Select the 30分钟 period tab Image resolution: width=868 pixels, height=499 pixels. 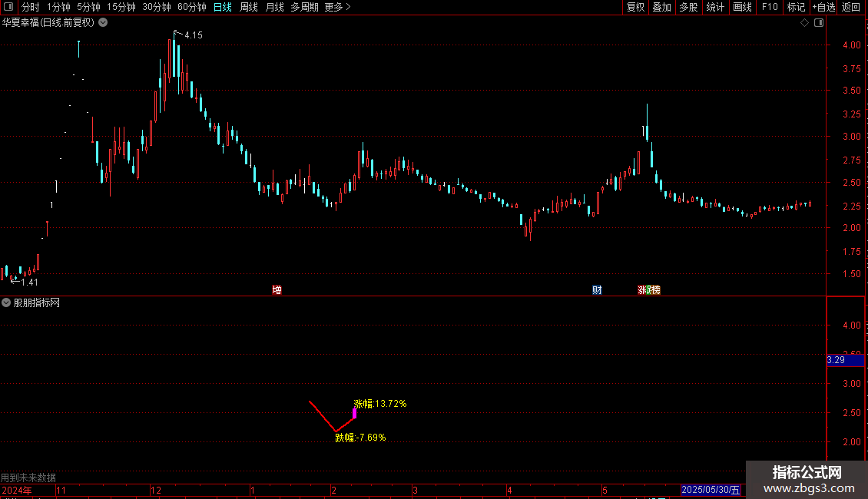[x=157, y=7]
